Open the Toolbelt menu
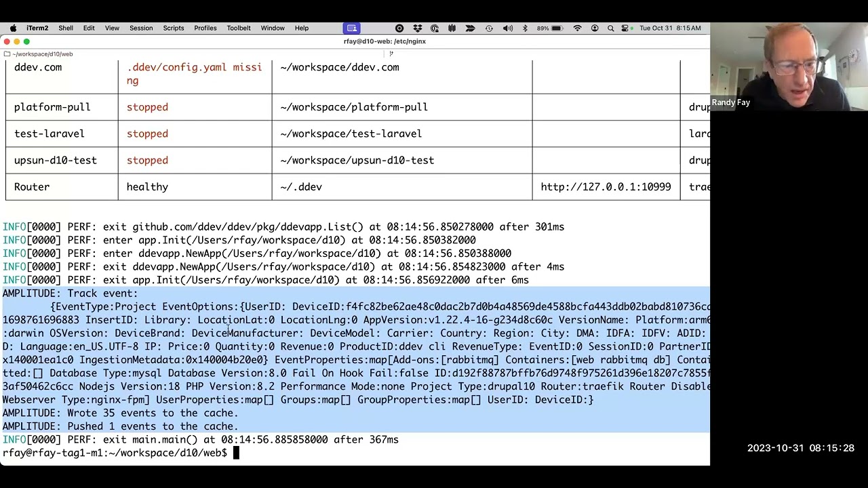The width and height of the screenshot is (868, 488). (239, 28)
